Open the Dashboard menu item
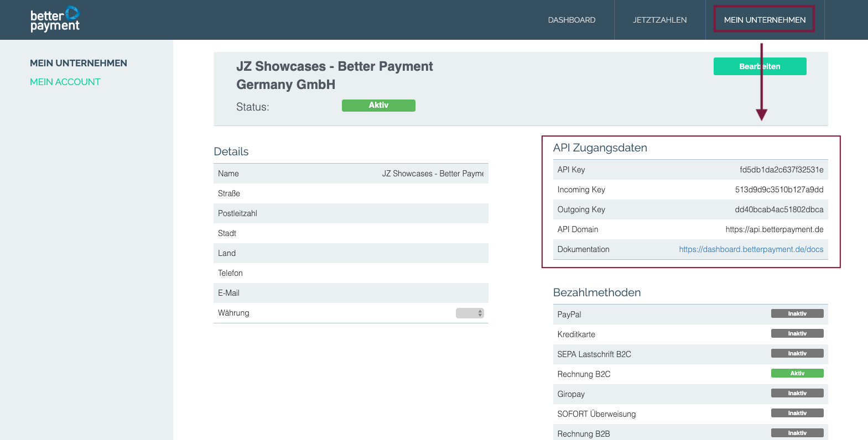 [x=571, y=20]
